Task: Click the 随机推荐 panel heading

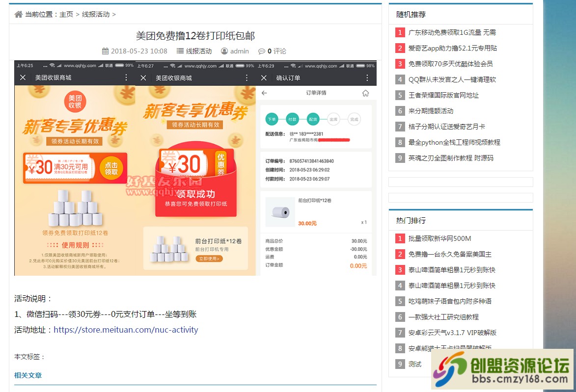Action: tap(411, 14)
